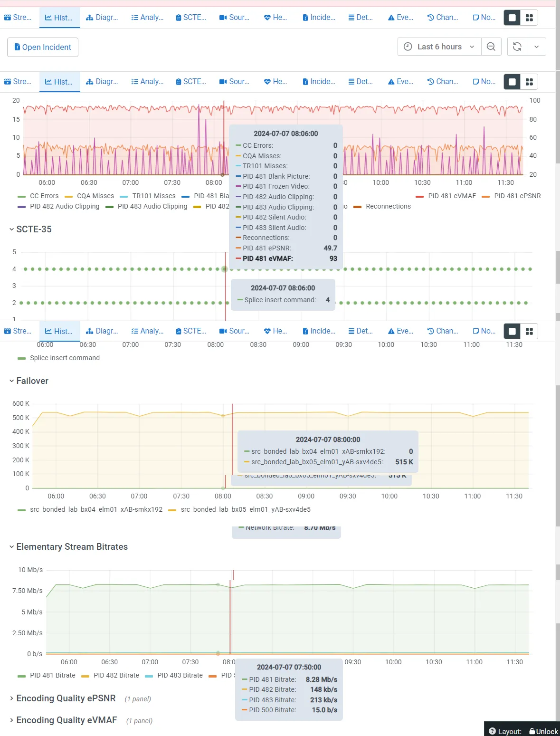Click the src_bonded_lab_bx05 legend color swatch
The height and width of the screenshot is (736, 560).
pyautogui.click(x=172, y=510)
